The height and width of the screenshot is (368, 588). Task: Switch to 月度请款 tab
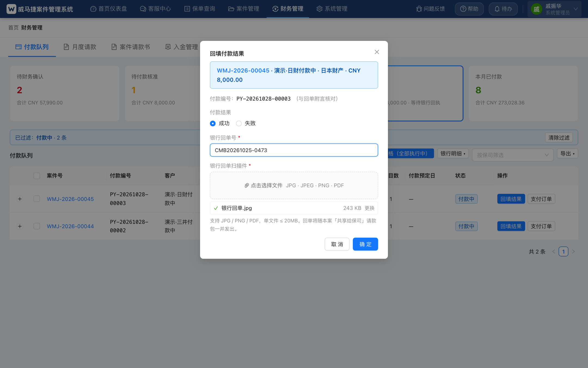[80, 47]
